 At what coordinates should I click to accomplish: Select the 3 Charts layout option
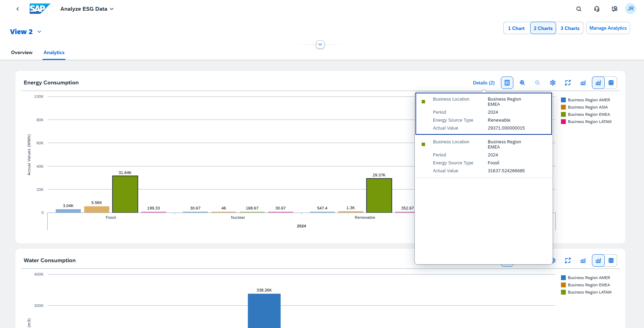click(x=570, y=28)
